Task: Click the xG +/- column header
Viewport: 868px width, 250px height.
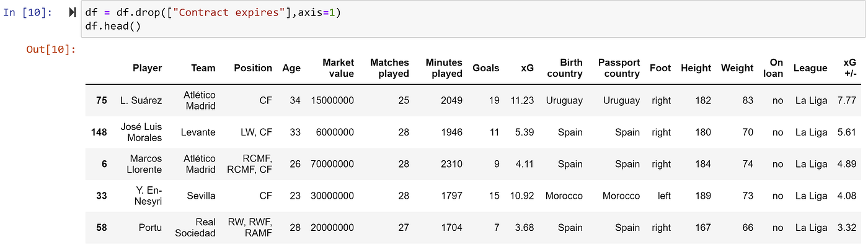Action: click(x=849, y=68)
